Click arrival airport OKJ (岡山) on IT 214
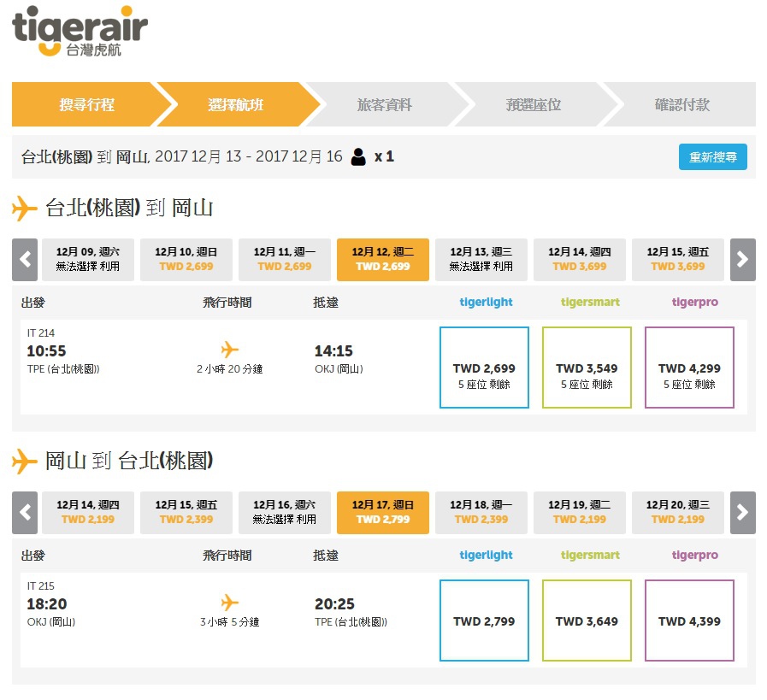Screen dimensions: 767x700 pos(339,369)
